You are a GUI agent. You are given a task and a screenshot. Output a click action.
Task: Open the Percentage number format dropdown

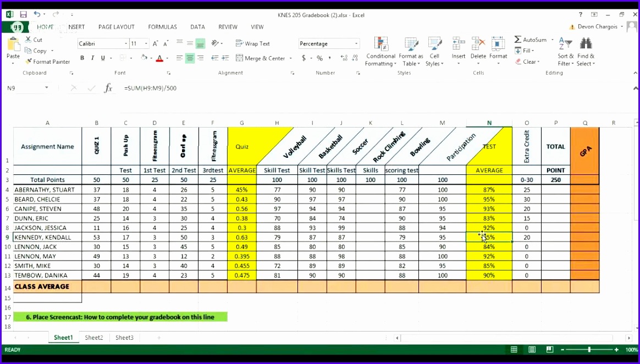pyautogui.click(x=356, y=43)
